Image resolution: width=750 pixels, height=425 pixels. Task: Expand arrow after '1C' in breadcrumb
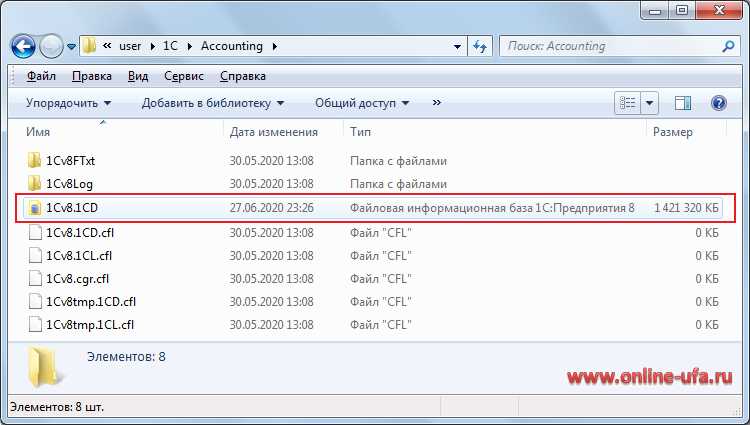(189, 47)
